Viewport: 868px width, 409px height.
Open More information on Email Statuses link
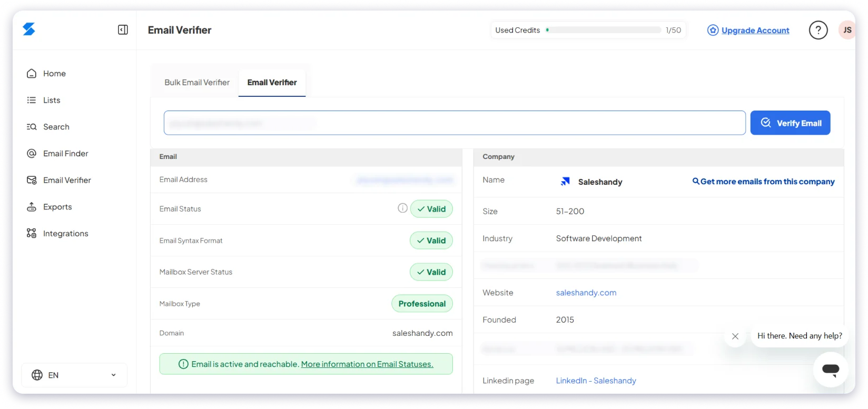click(367, 364)
